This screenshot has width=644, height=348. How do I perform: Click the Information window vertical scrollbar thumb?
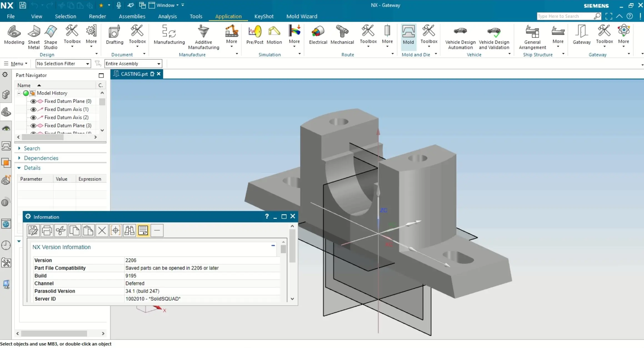coord(292,246)
